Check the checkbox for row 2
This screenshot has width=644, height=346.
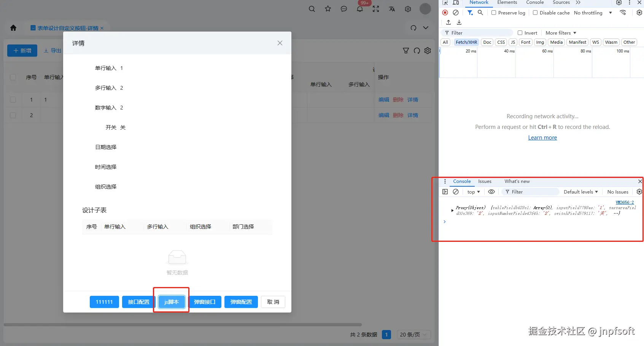13,115
